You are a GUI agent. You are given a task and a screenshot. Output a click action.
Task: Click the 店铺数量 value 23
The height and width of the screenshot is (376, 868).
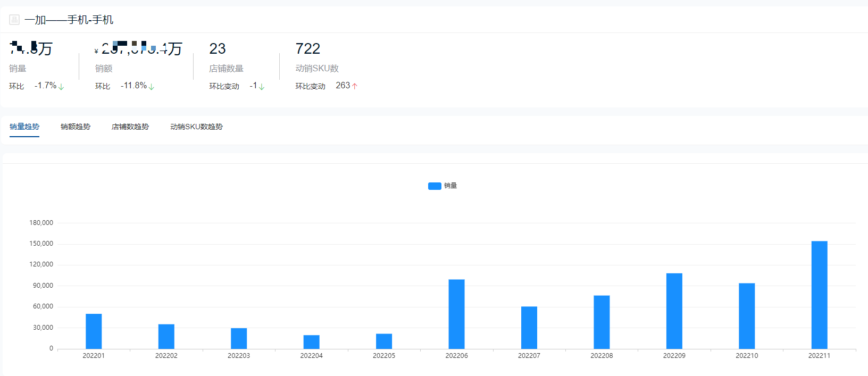(218, 49)
